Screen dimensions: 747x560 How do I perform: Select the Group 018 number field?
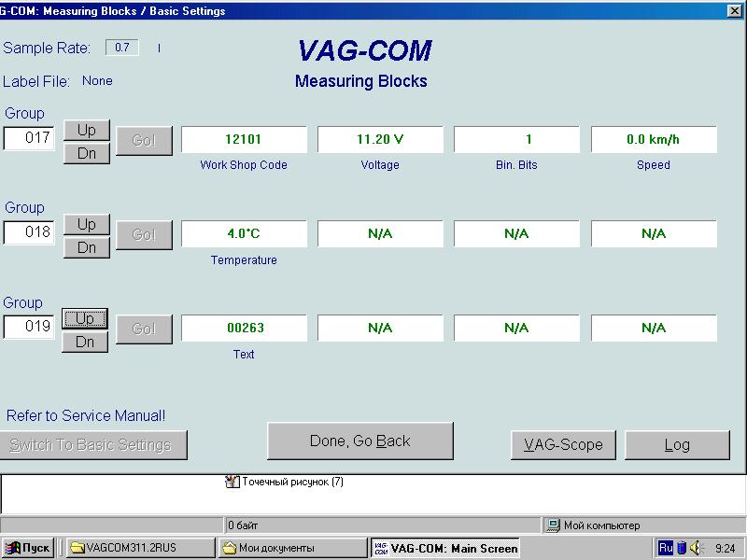tap(29, 233)
